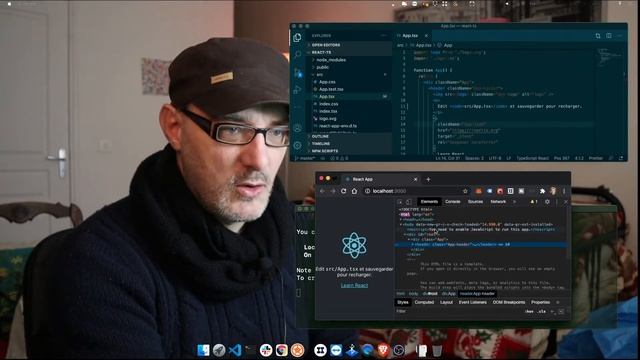640x360 pixels.
Task: Switch to the Network tab in DevTools
Action: [x=498, y=202]
